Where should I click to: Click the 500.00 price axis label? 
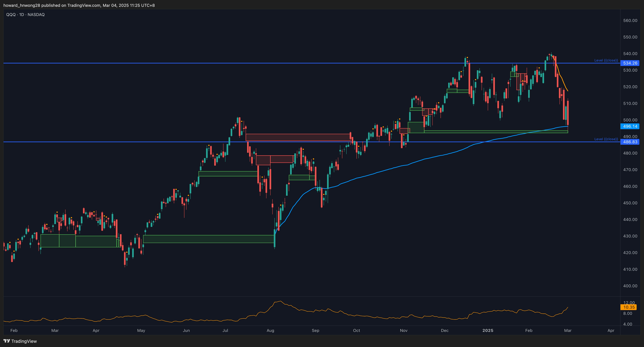[630, 120]
